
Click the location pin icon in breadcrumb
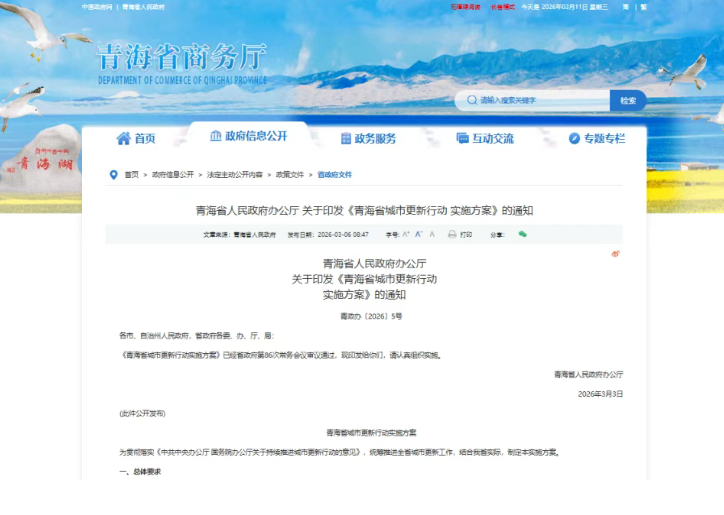(113, 174)
